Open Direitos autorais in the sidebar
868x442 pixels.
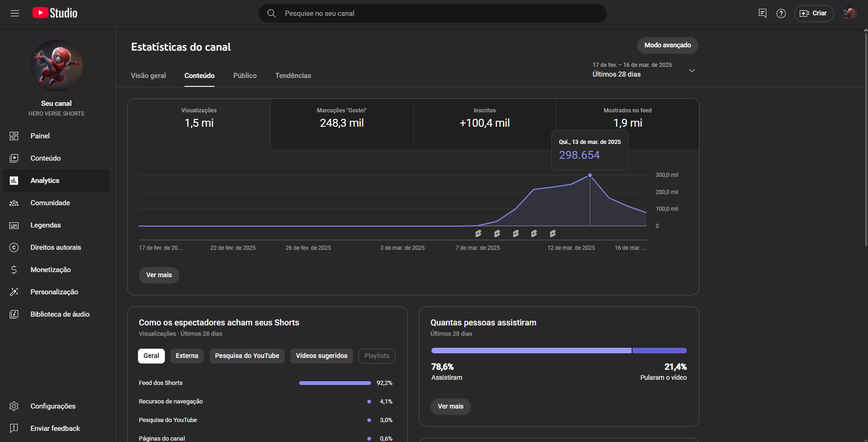pos(55,247)
